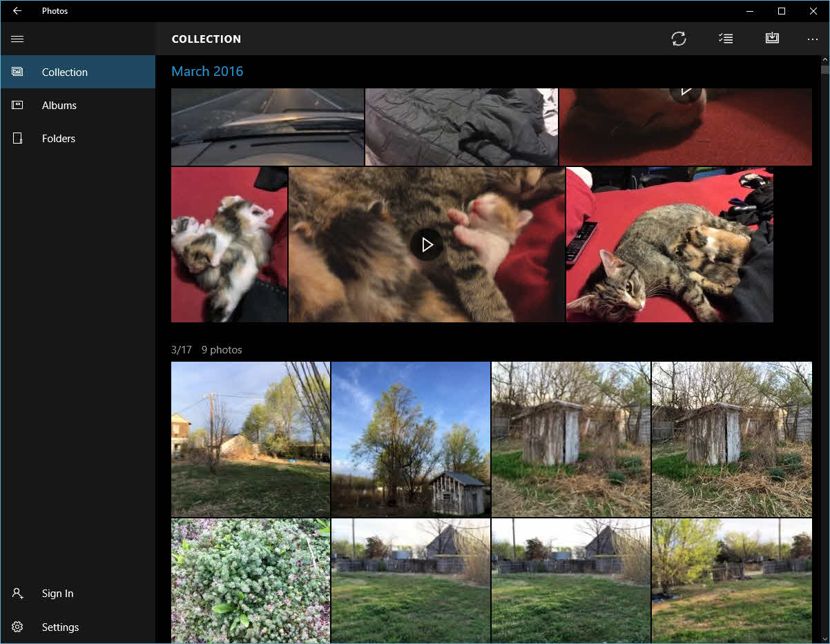830x644 pixels.
Task: Click the Folders icon in the sidebar
Action: (17, 138)
